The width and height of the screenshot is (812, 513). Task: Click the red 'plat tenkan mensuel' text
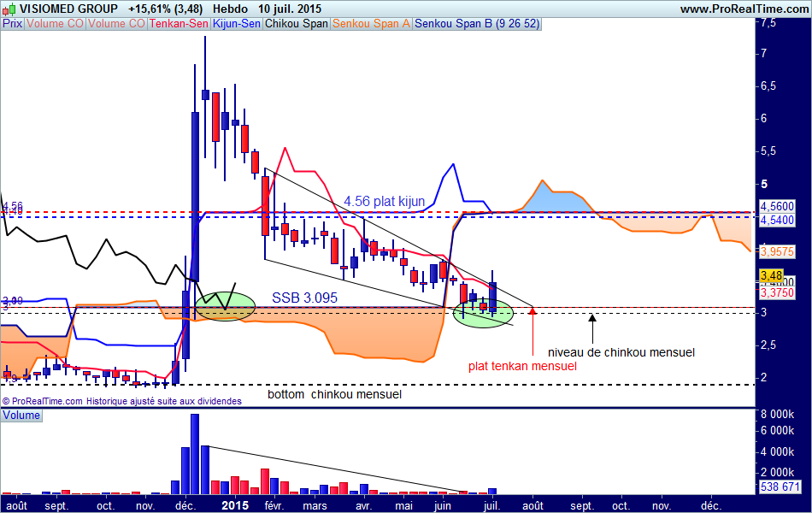(x=522, y=366)
